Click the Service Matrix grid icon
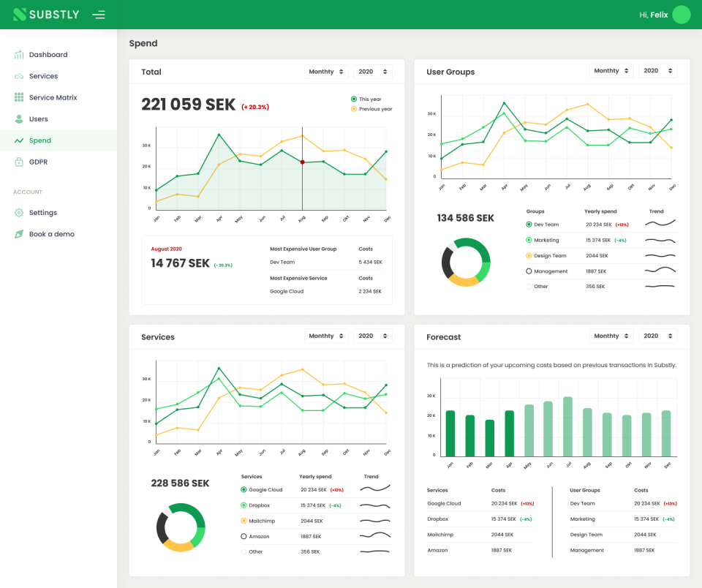This screenshot has height=588, width=702. pyautogui.click(x=19, y=97)
